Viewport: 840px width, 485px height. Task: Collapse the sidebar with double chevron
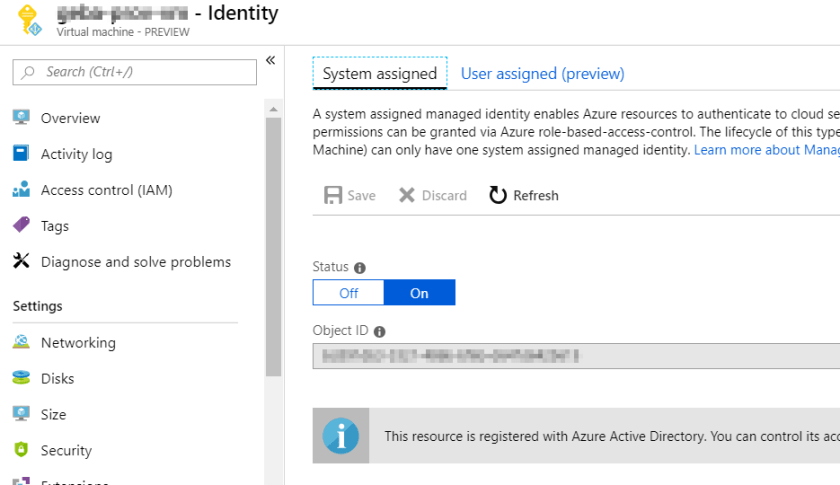coord(270,61)
